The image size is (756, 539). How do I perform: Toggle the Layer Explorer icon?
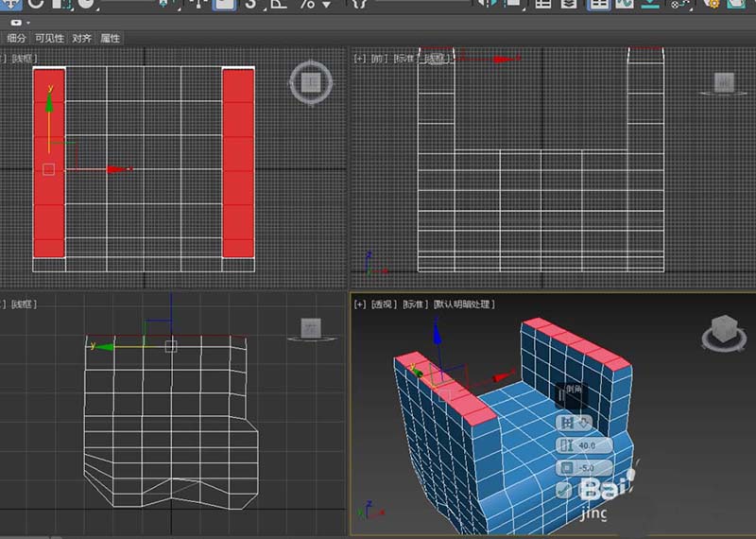coord(569,4)
